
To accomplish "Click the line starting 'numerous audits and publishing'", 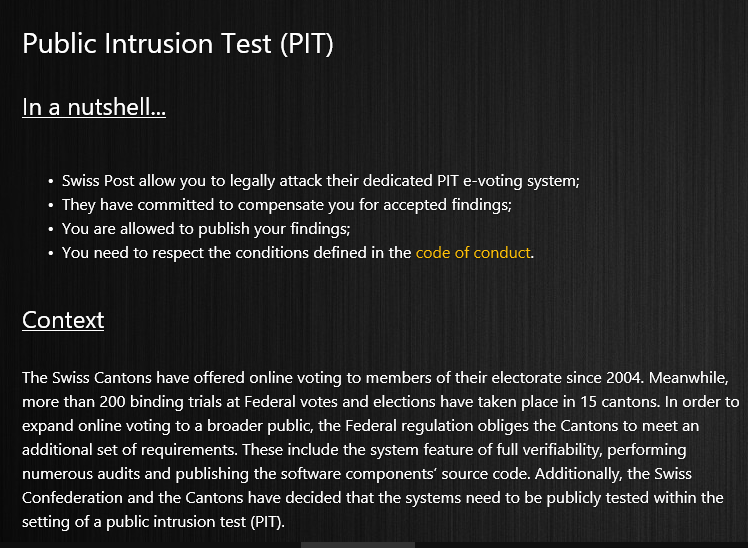I will [x=357, y=474].
